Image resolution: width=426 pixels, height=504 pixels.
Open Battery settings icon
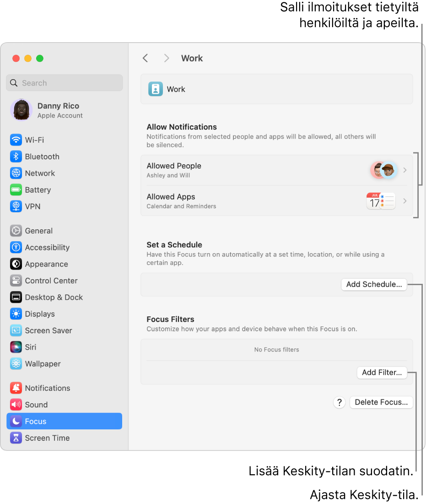pyautogui.click(x=16, y=190)
